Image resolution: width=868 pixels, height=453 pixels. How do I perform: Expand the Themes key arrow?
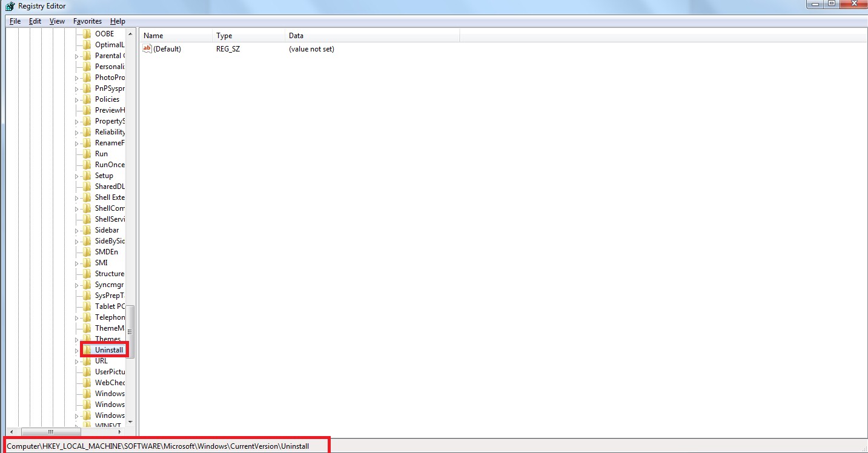click(x=77, y=340)
